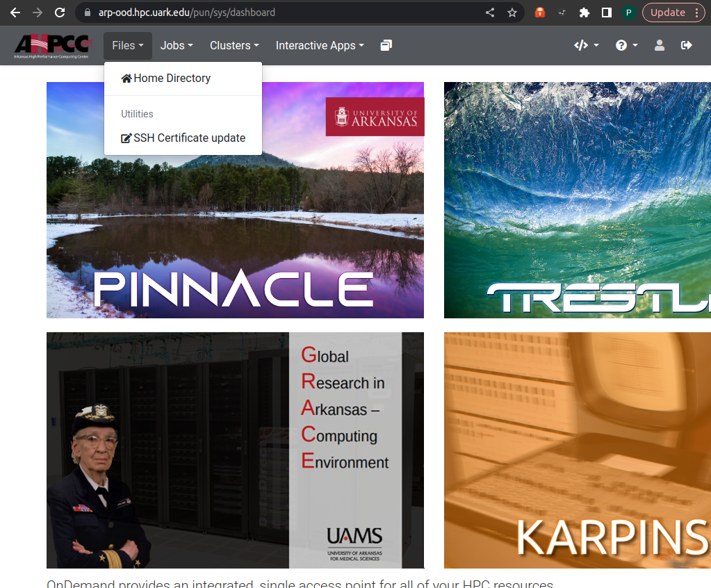
Task: Bookmark this page with the star icon
Action: pos(512,13)
